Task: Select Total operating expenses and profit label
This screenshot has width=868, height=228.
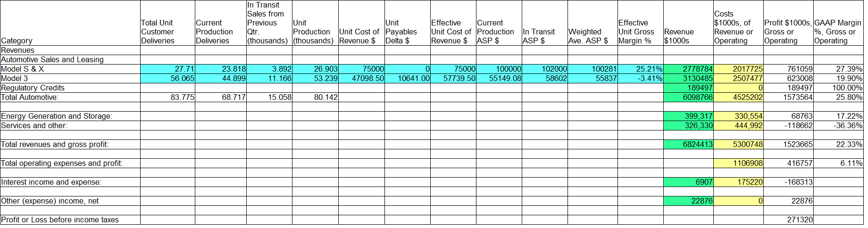Action: pos(62,163)
